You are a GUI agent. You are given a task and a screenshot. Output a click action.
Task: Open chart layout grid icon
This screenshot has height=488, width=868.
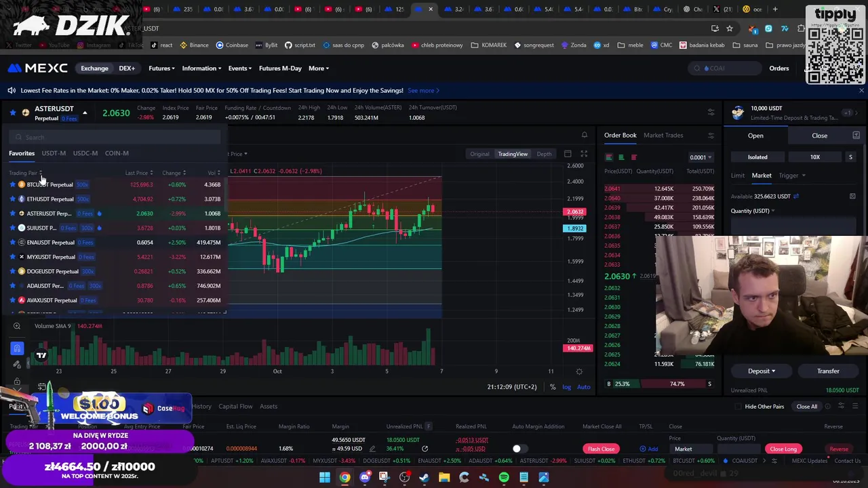pyautogui.click(x=568, y=154)
